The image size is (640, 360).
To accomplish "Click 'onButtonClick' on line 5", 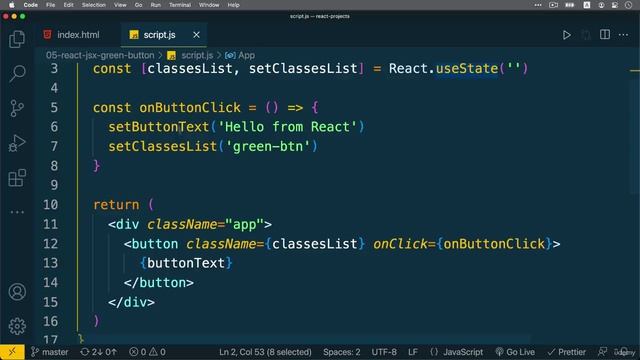I will (190, 108).
